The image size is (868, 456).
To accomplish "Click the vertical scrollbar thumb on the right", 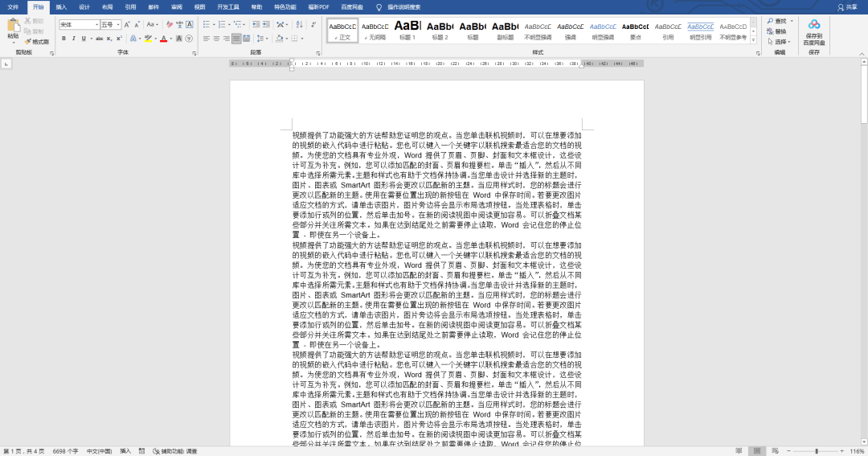I will 864,94.
